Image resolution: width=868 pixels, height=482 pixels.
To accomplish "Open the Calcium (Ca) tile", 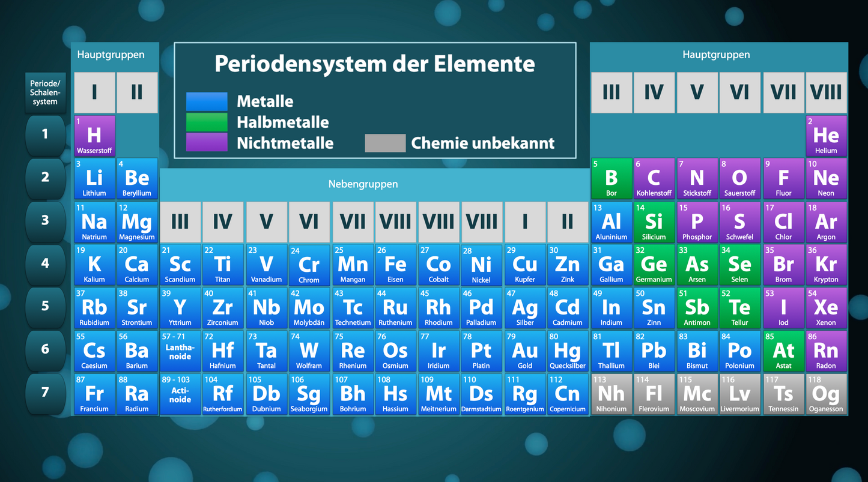I will tap(137, 265).
